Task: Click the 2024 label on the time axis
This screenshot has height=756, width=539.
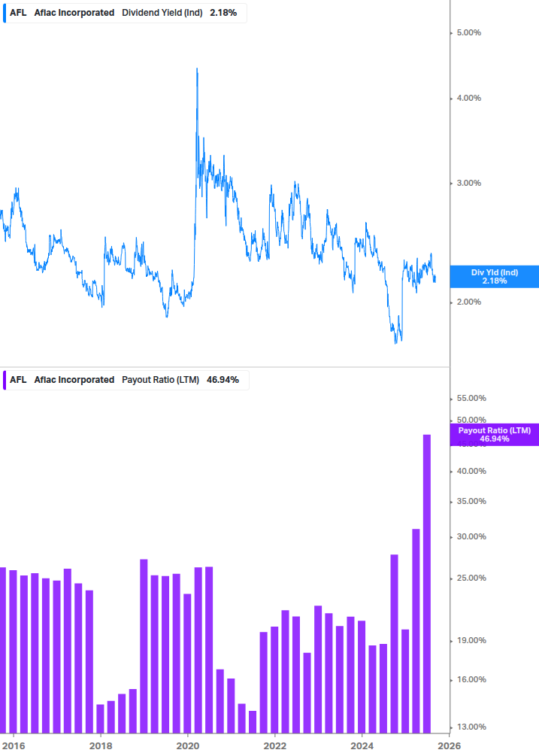Action: pyautogui.click(x=362, y=746)
